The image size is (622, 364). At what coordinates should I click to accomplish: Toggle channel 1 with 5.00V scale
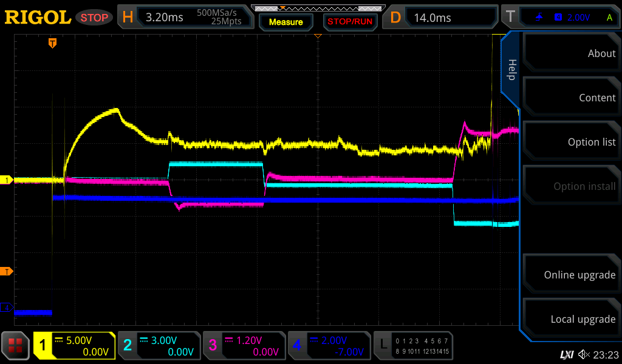click(74, 346)
